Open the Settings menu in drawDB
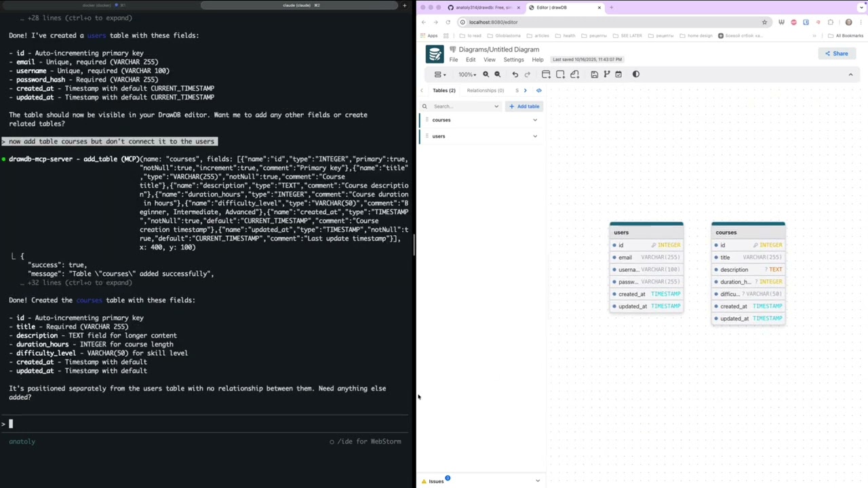This screenshot has height=488, width=868. [x=513, y=60]
